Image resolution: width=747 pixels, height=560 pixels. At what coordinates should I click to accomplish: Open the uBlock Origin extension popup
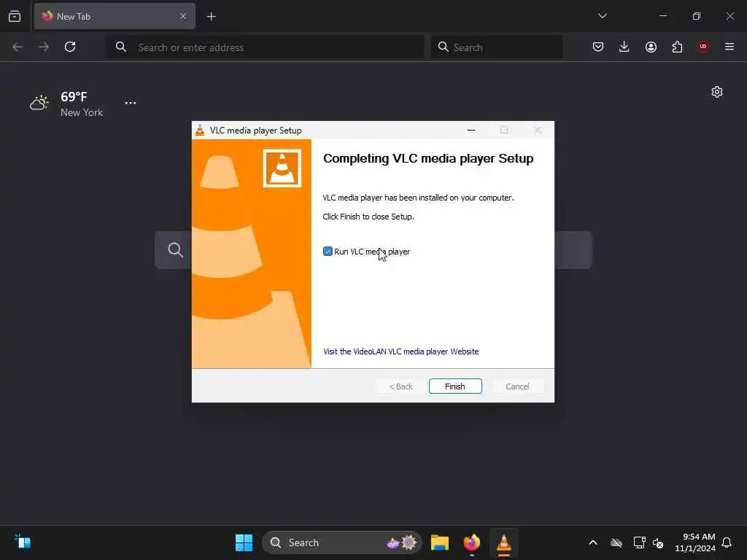point(703,47)
